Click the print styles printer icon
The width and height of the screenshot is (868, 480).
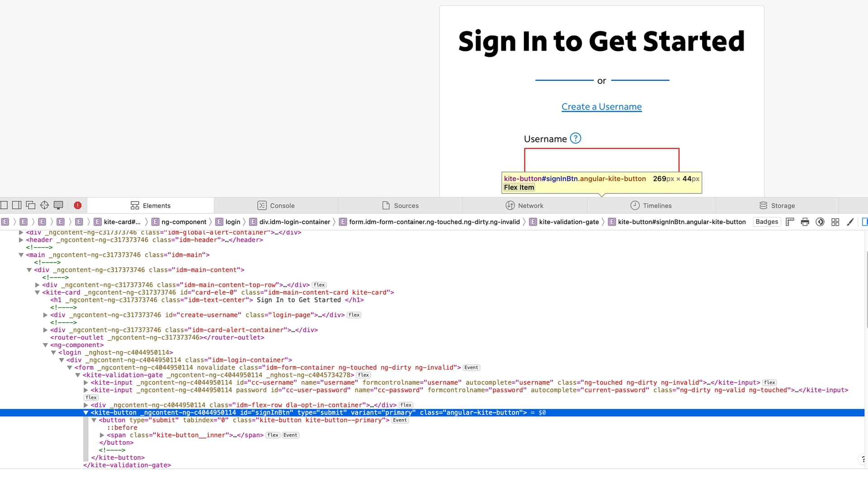click(805, 222)
